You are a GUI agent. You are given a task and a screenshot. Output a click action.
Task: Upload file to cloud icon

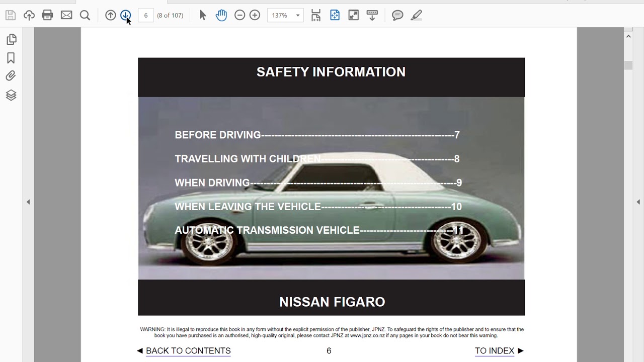pos(29,15)
